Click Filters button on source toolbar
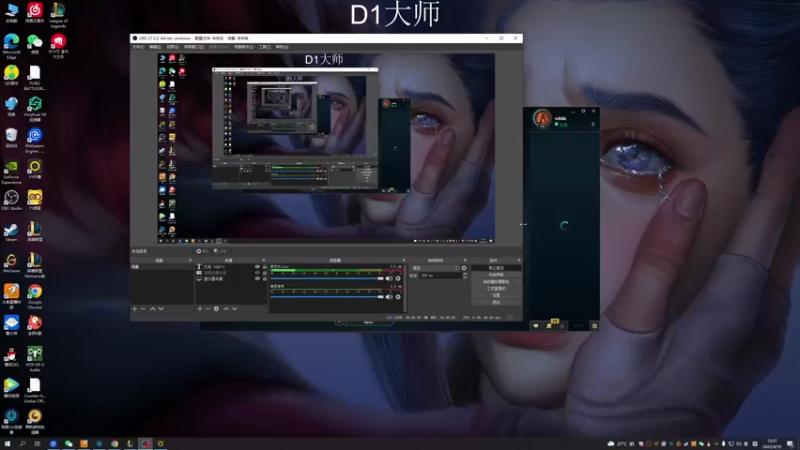800x450 pixels. pyautogui.click(x=220, y=251)
